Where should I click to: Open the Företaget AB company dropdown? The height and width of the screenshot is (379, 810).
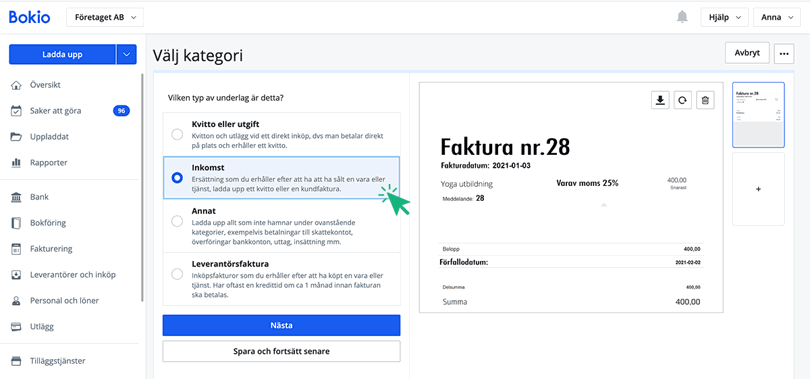tap(105, 17)
